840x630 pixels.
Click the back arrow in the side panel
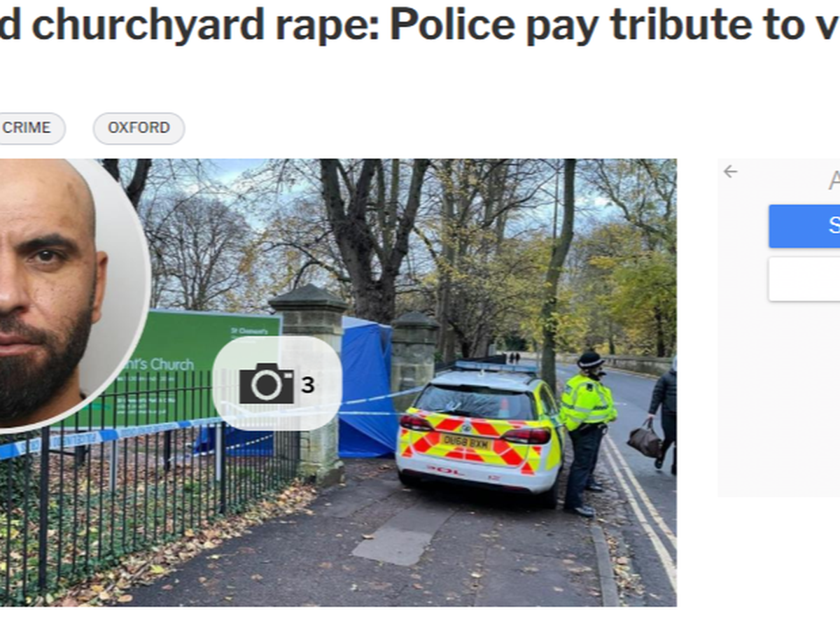point(730,171)
